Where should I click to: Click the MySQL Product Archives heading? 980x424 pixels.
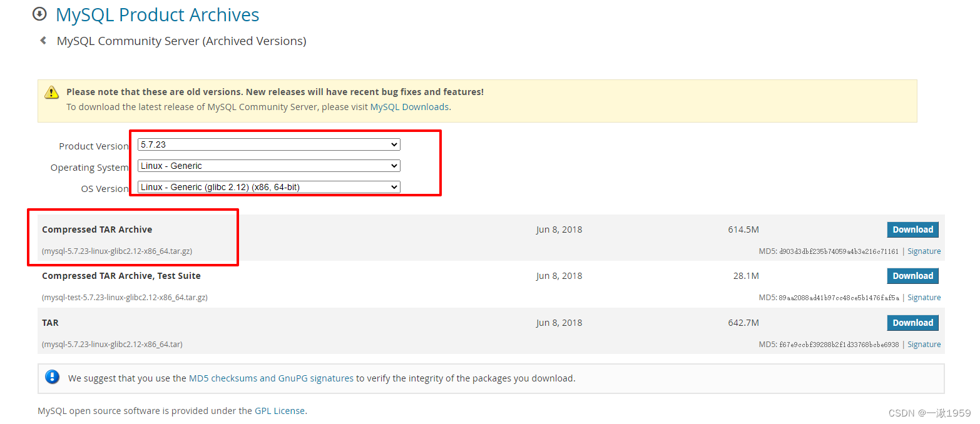[158, 14]
